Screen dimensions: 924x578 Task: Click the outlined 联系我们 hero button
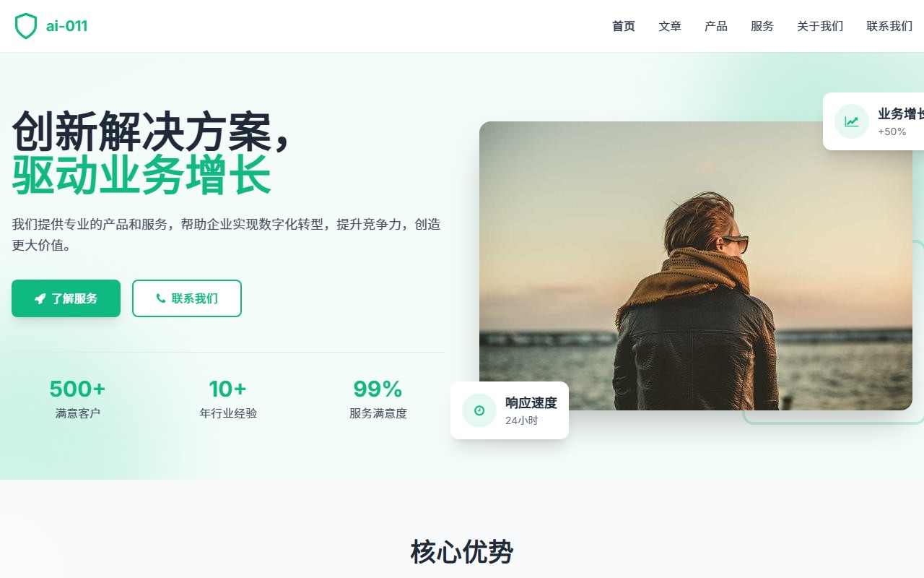pos(187,298)
